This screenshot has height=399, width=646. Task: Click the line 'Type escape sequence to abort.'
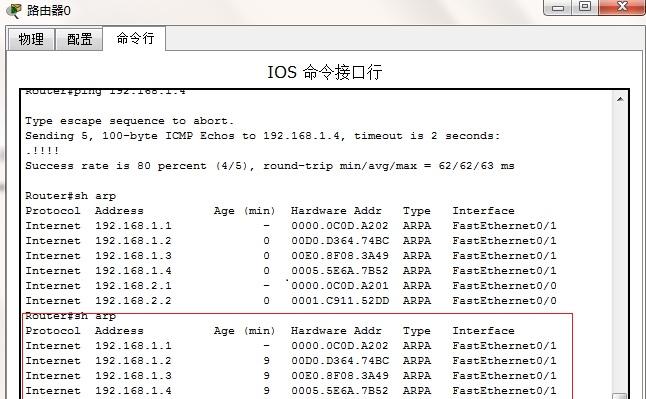coord(129,121)
